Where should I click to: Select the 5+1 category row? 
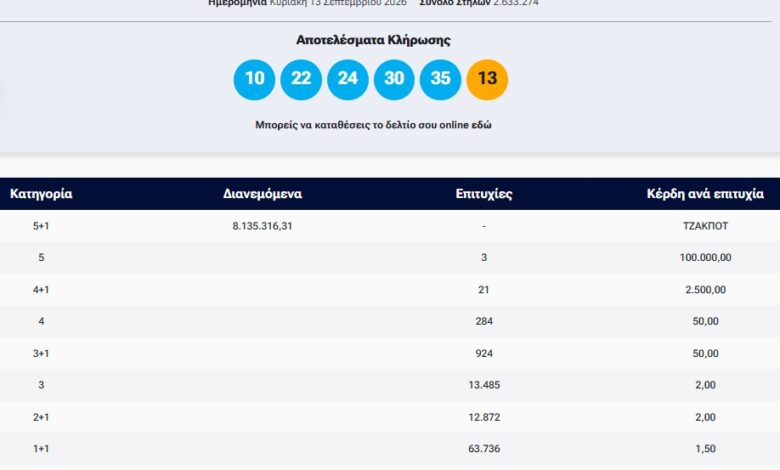[x=390, y=226]
